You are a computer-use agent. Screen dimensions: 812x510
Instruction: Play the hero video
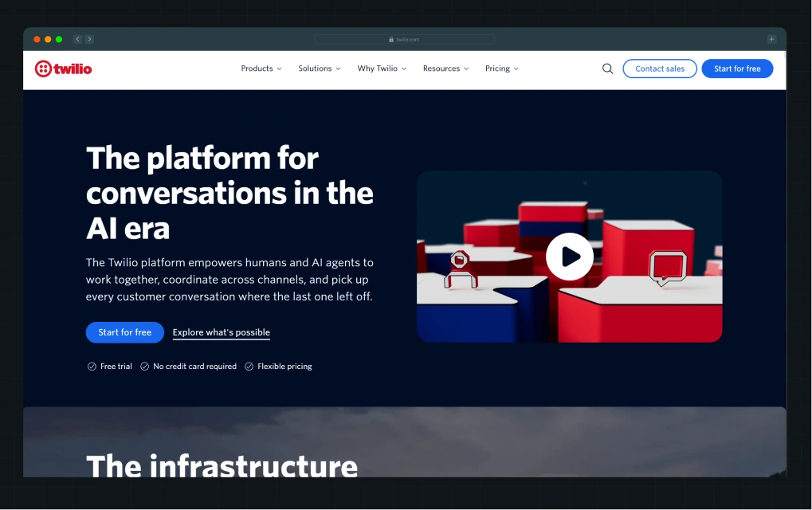(x=569, y=257)
